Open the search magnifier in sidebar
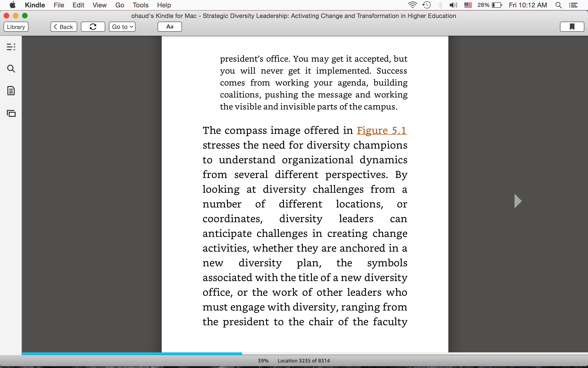The width and height of the screenshot is (588, 368). coord(11,69)
